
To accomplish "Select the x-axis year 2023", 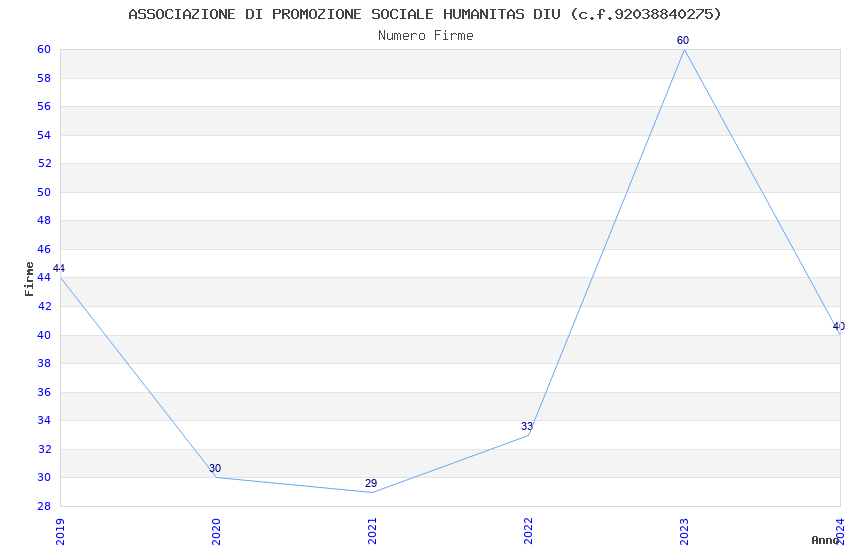I will point(685,532).
